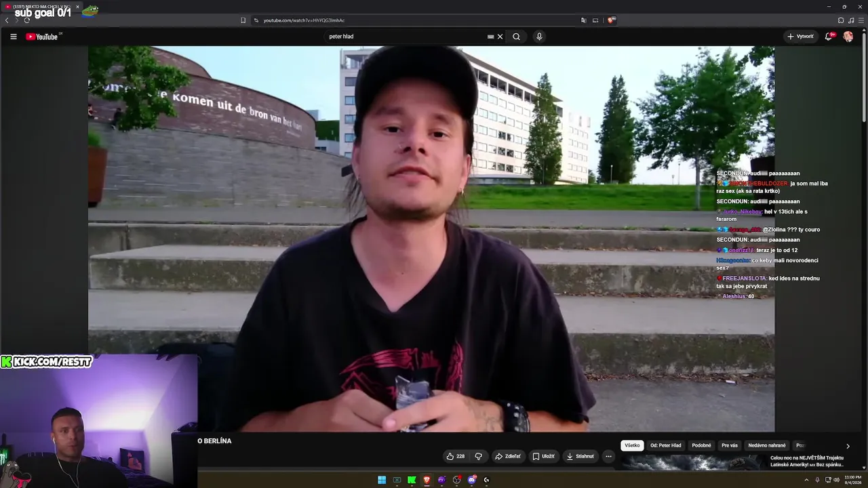This screenshot has height=488, width=868.
Task: Select the 'Od: Peter Hlad' chip
Action: [666, 445]
